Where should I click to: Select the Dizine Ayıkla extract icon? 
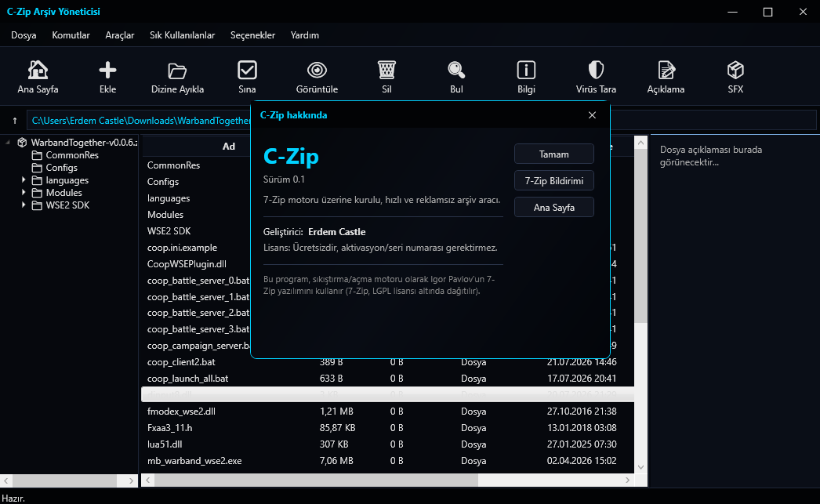(177, 70)
